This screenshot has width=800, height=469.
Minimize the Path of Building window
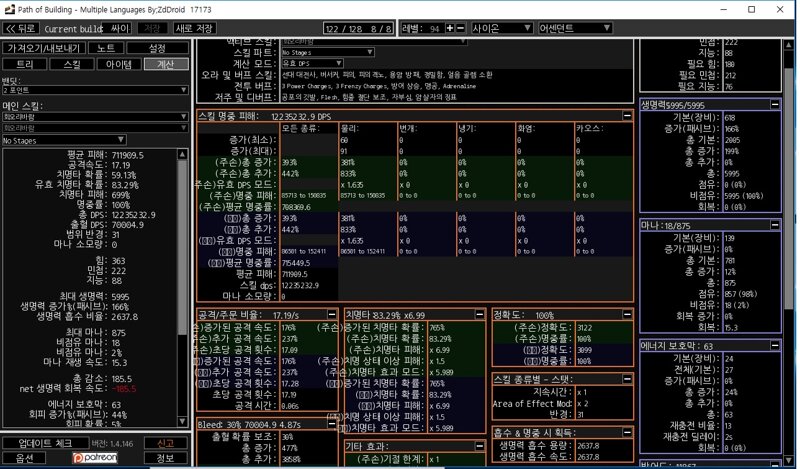click(723, 9)
